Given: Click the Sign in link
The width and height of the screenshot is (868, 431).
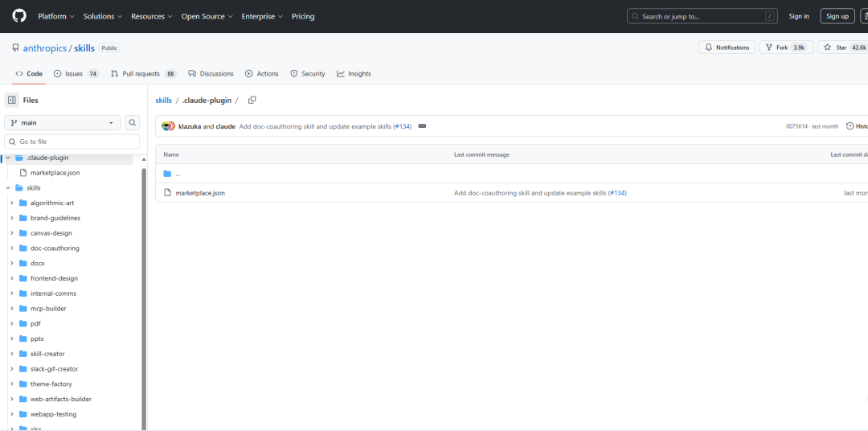Looking at the screenshot, I should coord(799,16).
